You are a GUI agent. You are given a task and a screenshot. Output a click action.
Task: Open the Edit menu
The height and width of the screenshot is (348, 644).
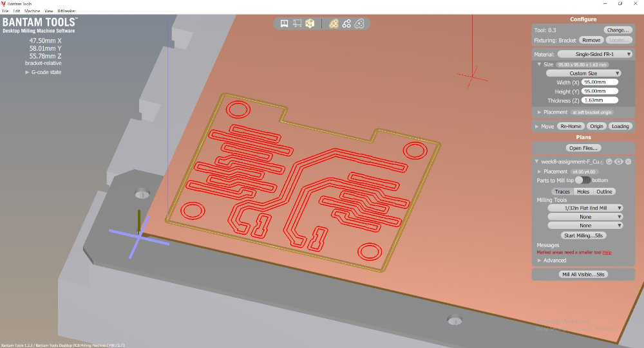coord(17,11)
